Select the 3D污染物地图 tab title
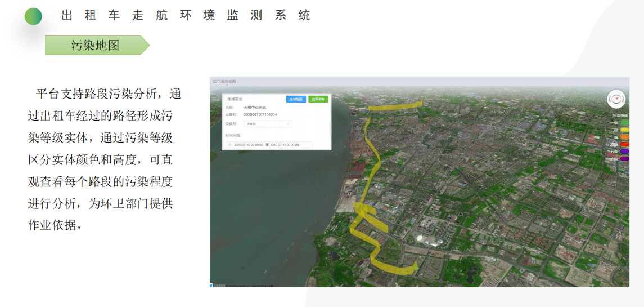644x307 pixels. [x=224, y=82]
